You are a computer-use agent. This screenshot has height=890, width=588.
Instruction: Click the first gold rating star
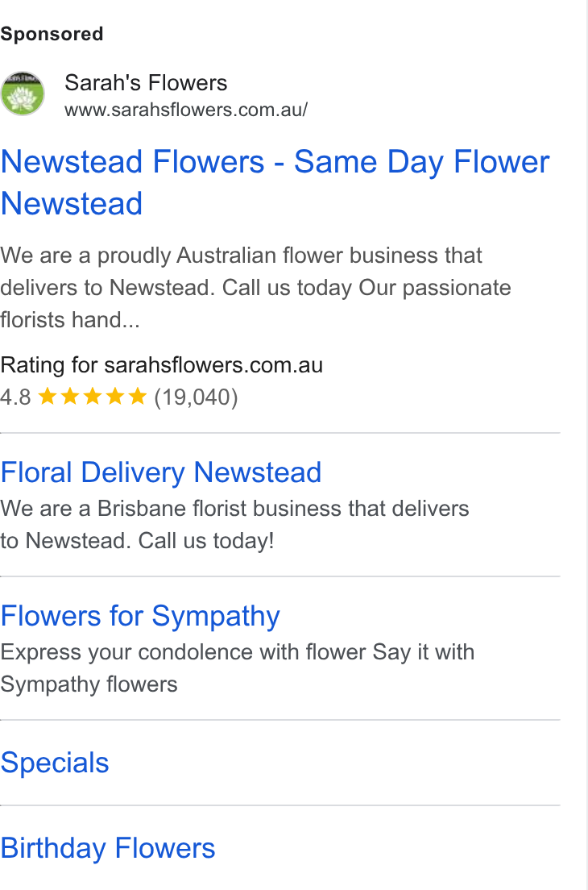[x=48, y=396]
